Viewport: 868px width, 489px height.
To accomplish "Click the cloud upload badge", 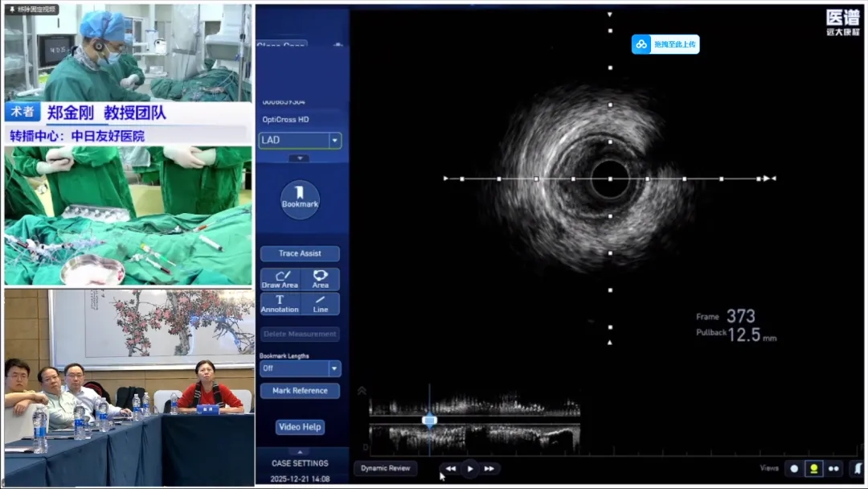I will pyautogui.click(x=665, y=44).
